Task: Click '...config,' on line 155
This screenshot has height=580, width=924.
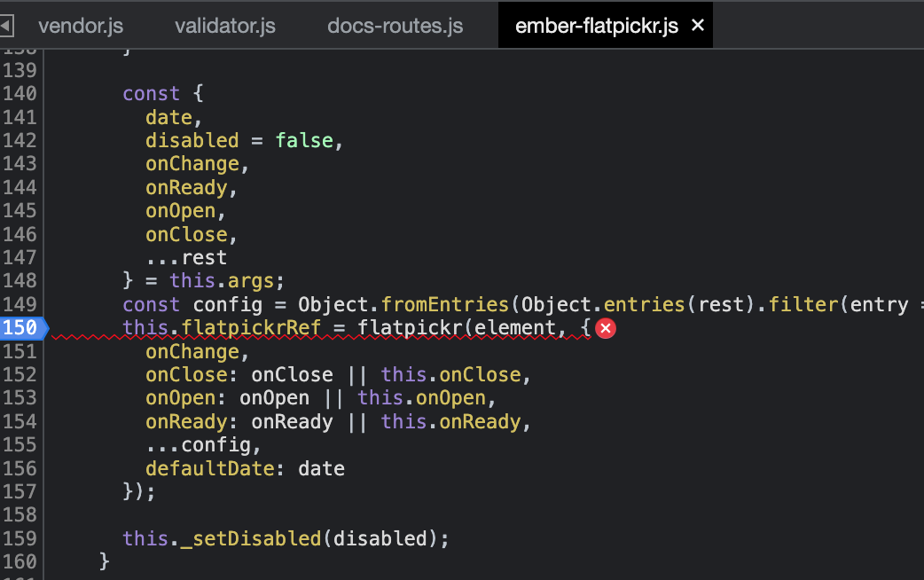Action: [x=203, y=445]
